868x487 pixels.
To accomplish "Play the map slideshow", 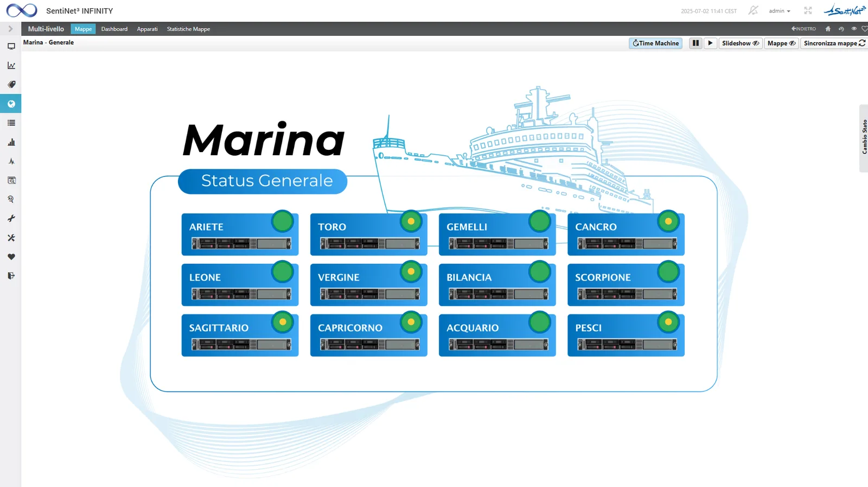I will [x=710, y=43].
